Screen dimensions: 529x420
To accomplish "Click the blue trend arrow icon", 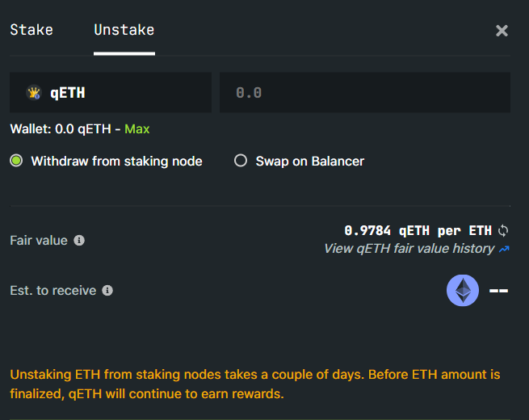I will pyautogui.click(x=504, y=250).
